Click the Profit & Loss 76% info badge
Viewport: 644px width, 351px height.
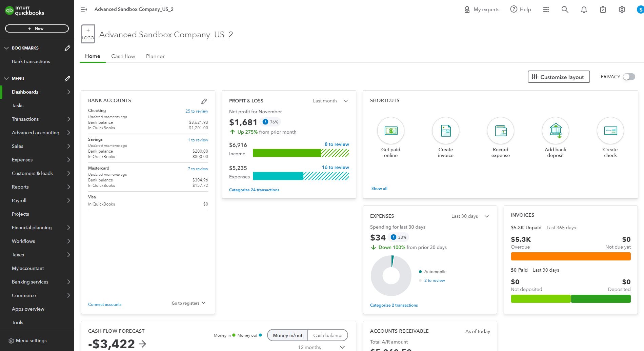click(x=270, y=122)
